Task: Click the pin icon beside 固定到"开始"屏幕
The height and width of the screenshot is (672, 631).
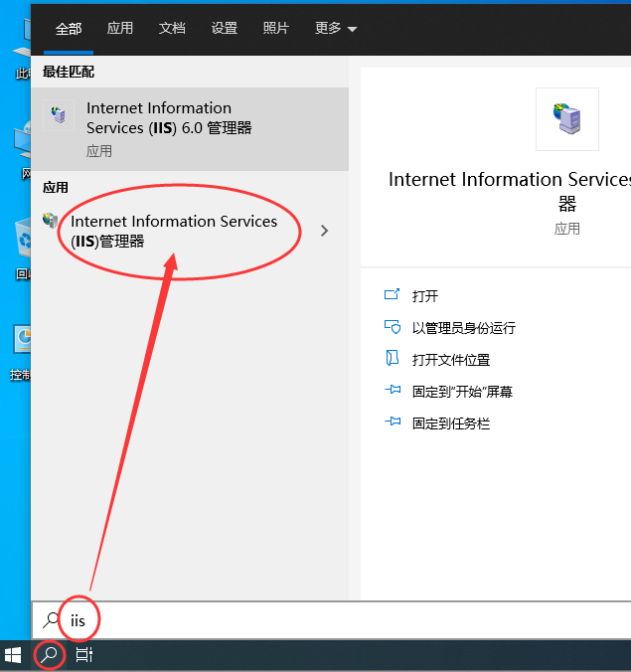Action: point(393,390)
